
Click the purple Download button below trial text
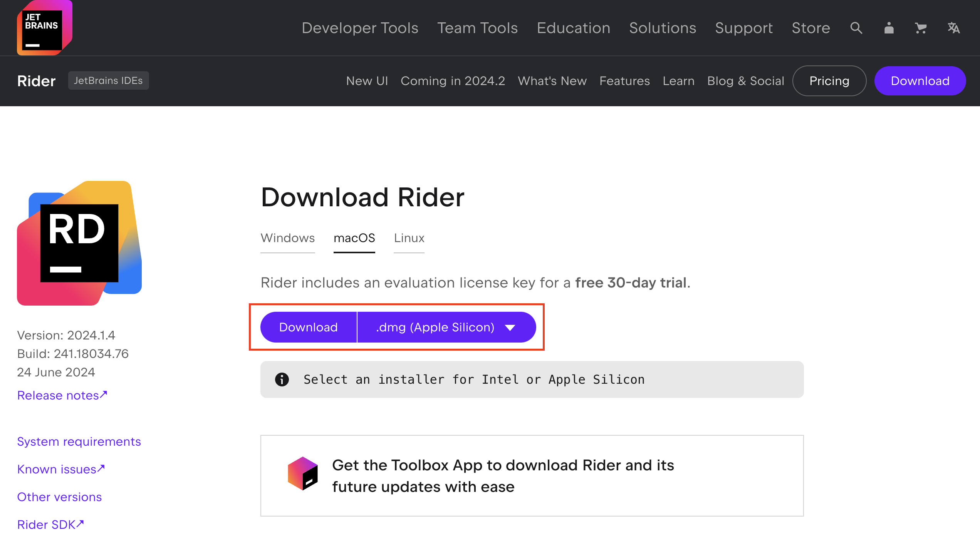(x=309, y=327)
